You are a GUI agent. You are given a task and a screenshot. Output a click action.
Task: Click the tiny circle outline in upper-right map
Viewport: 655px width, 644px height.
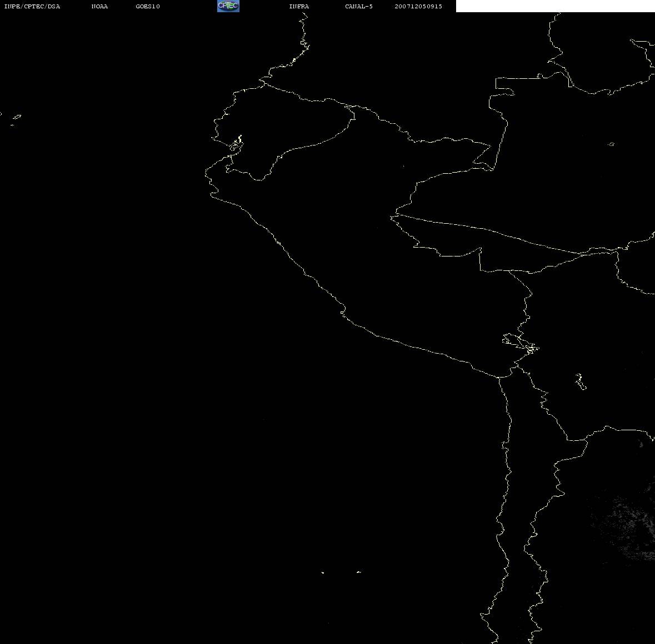coord(611,144)
